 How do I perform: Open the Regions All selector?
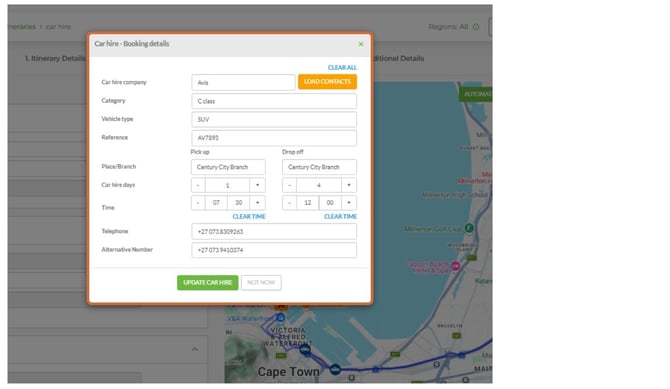pos(464,27)
